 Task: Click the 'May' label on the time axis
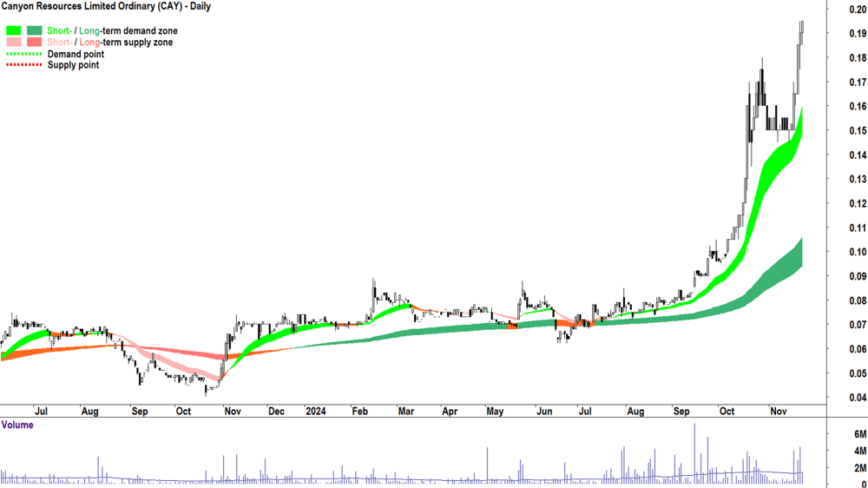(x=495, y=412)
